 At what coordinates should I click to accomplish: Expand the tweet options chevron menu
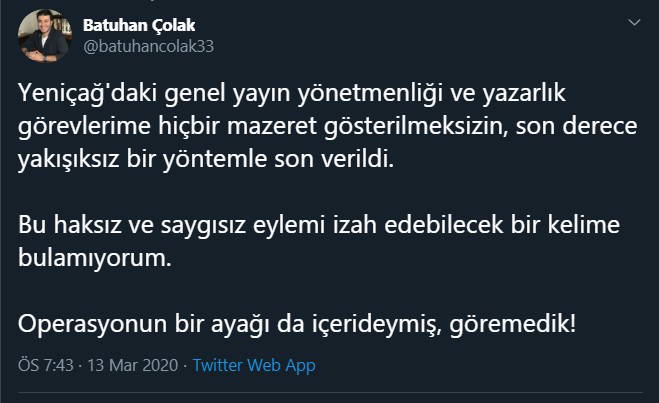633,22
